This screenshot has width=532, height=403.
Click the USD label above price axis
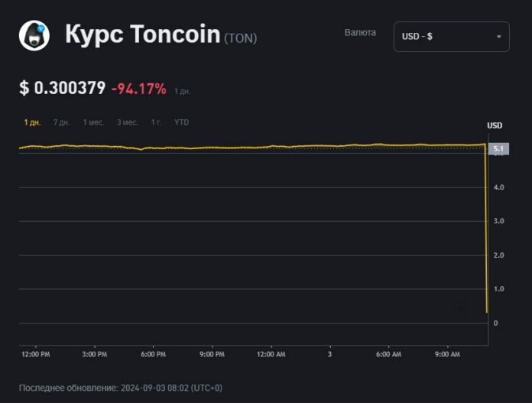[x=495, y=125]
